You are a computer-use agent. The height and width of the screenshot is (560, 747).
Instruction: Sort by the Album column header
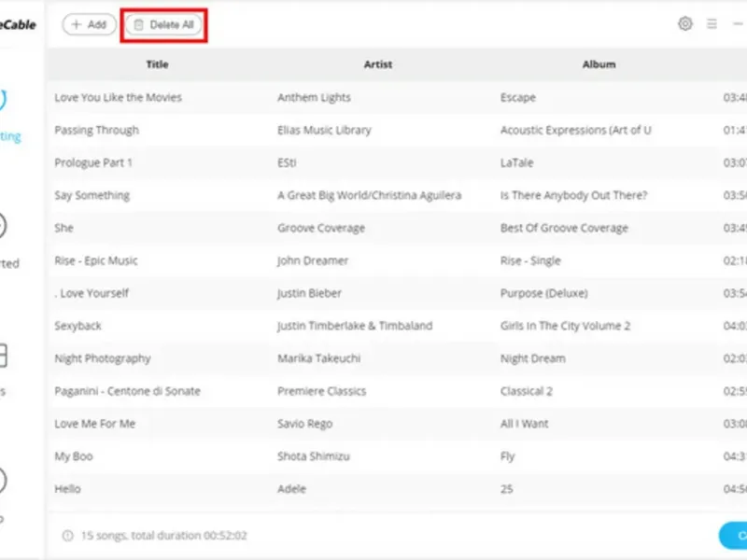pyautogui.click(x=599, y=64)
